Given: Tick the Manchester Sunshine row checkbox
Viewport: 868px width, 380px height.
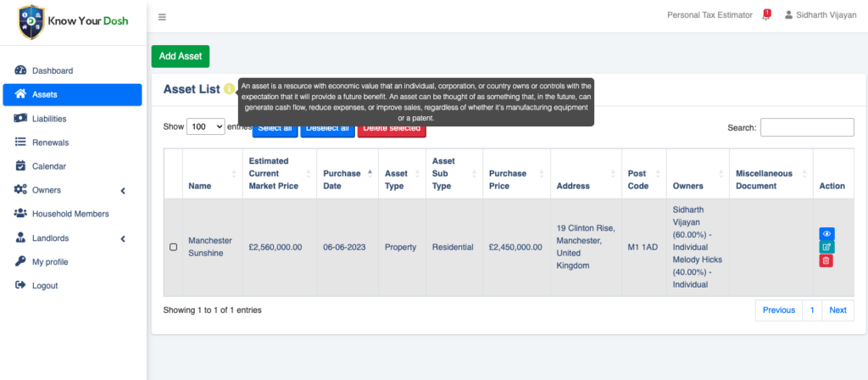Looking at the screenshot, I should [174, 247].
